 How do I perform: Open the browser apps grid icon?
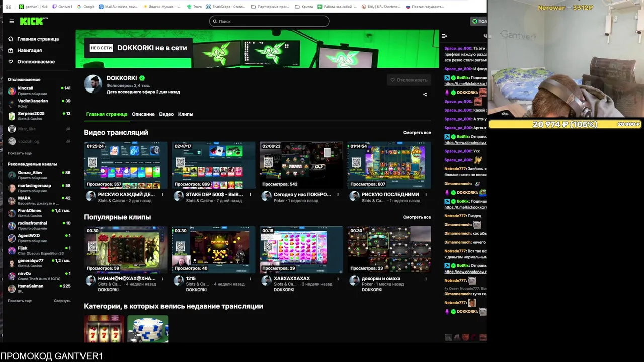tap(8, 7)
